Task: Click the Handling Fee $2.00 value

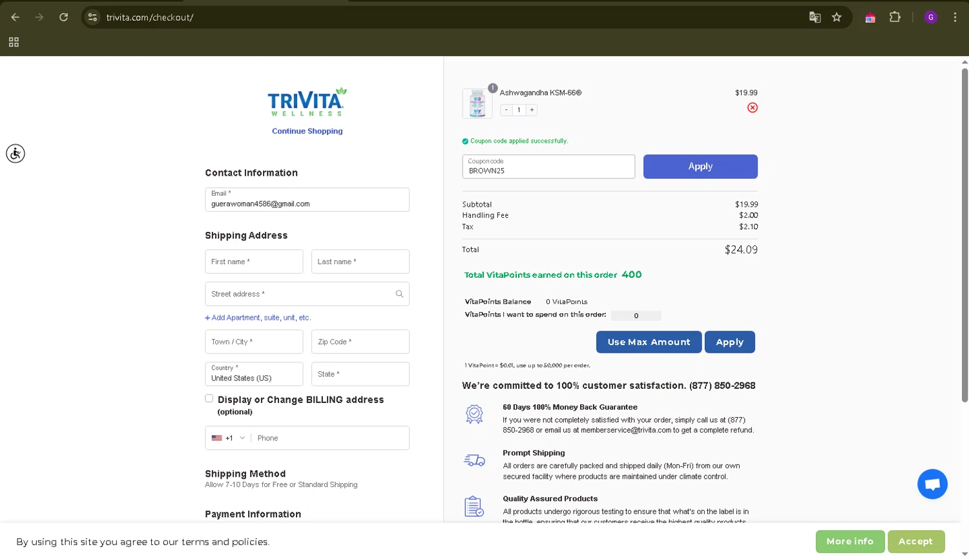Action: coord(749,216)
